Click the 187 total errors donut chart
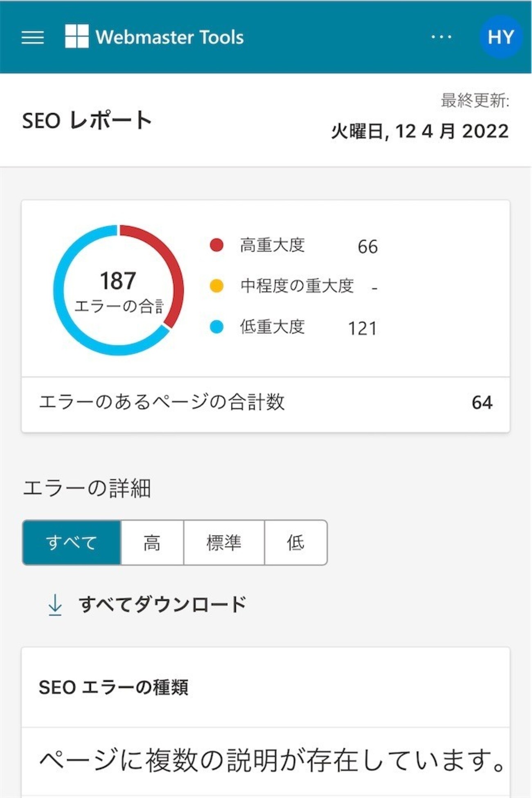The height and width of the screenshot is (798, 532). click(x=118, y=290)
